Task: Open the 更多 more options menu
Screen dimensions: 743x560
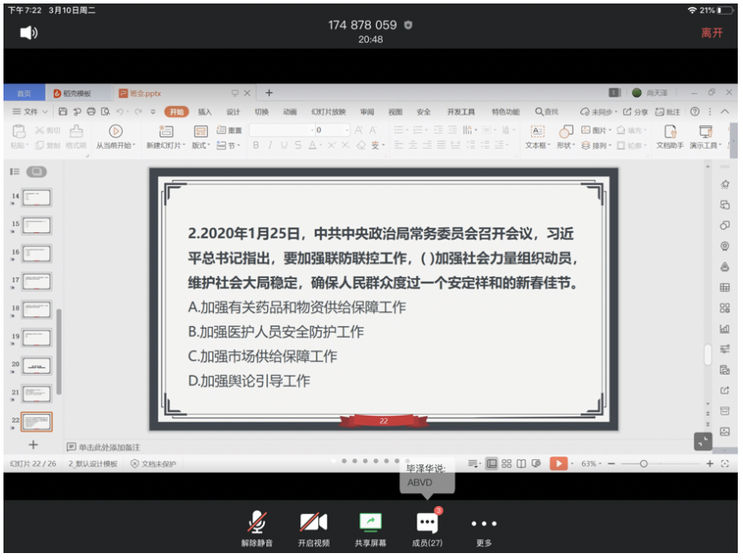Action: pyautogui.click(x=483, y=523)
